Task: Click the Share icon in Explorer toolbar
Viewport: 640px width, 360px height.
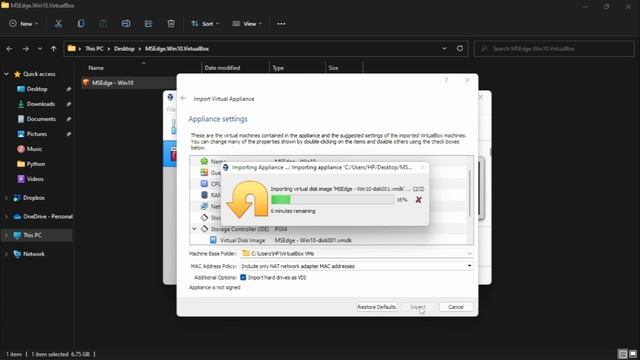Action: click(x=148, y=24)
